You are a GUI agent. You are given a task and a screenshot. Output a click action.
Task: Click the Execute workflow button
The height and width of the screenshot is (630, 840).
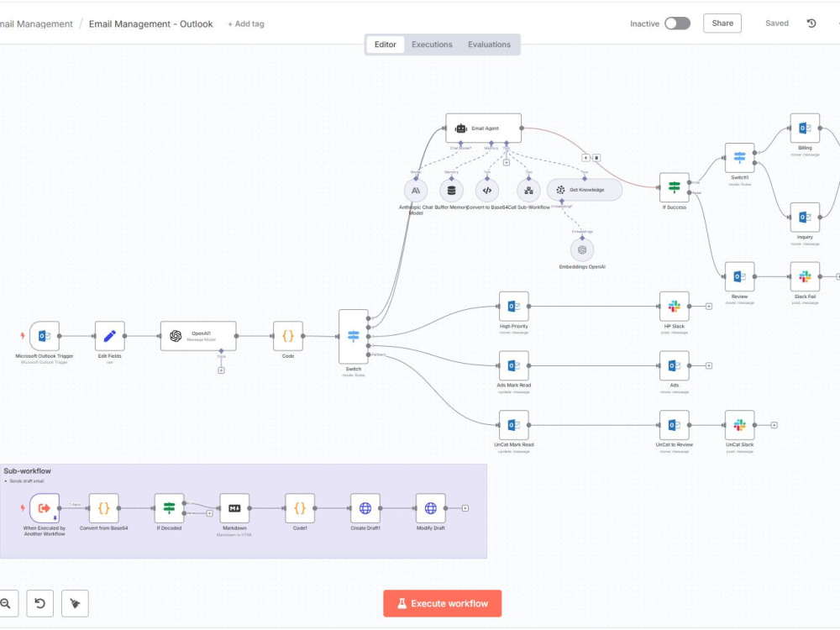click(x=443, y=604)
